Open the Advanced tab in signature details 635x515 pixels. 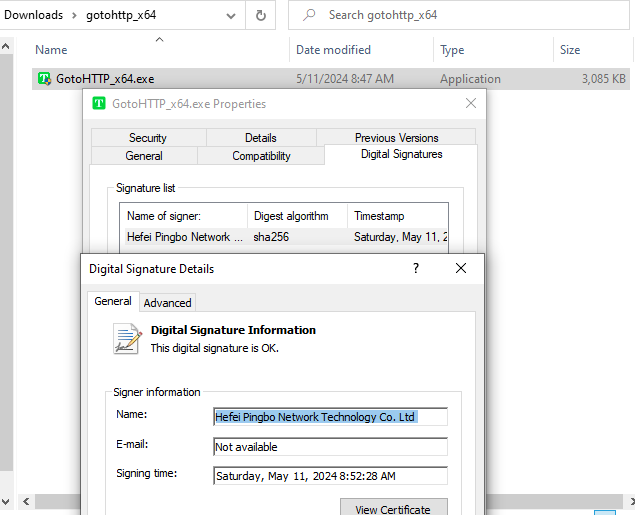click(167, 303)
